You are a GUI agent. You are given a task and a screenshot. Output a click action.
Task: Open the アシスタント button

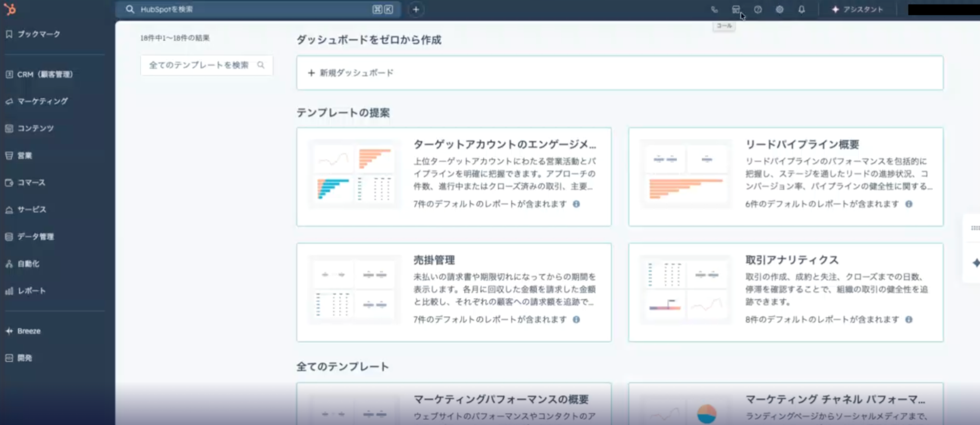(x=857, y=9)
